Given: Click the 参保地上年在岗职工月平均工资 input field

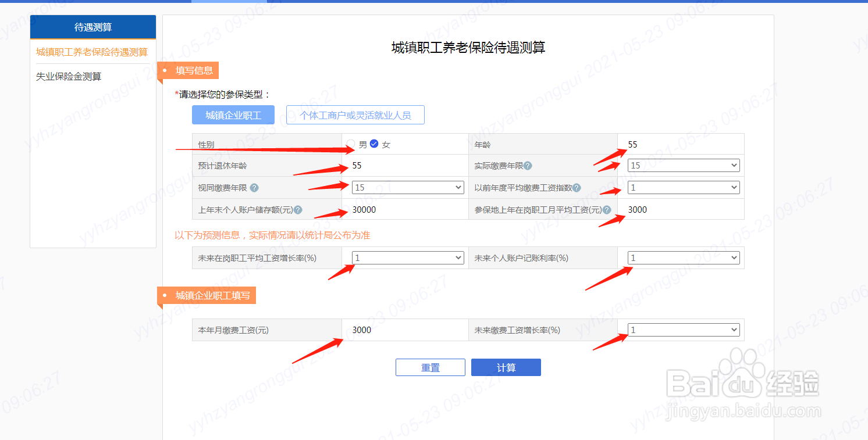Looking at the screenshot, I should [681, 210].
